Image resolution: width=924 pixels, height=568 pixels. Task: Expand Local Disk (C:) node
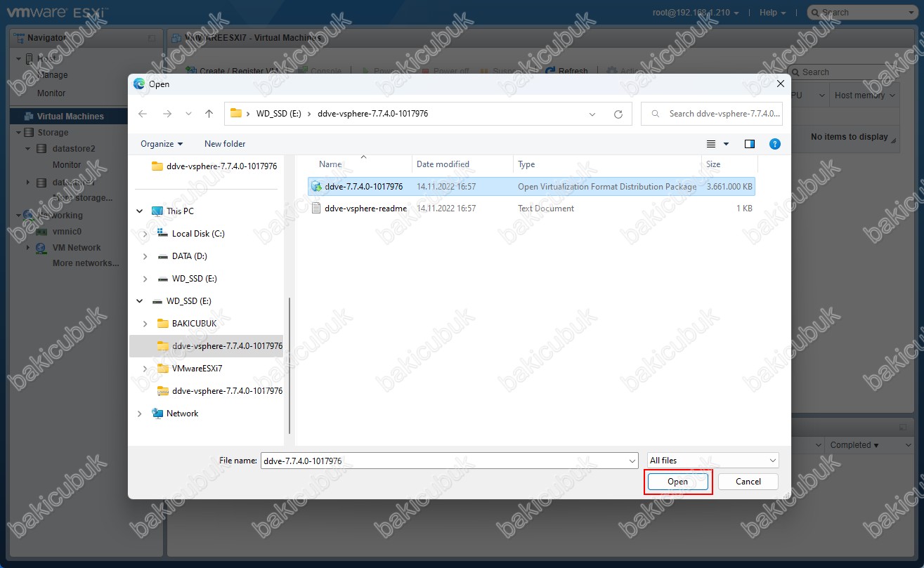coord(145,234)
